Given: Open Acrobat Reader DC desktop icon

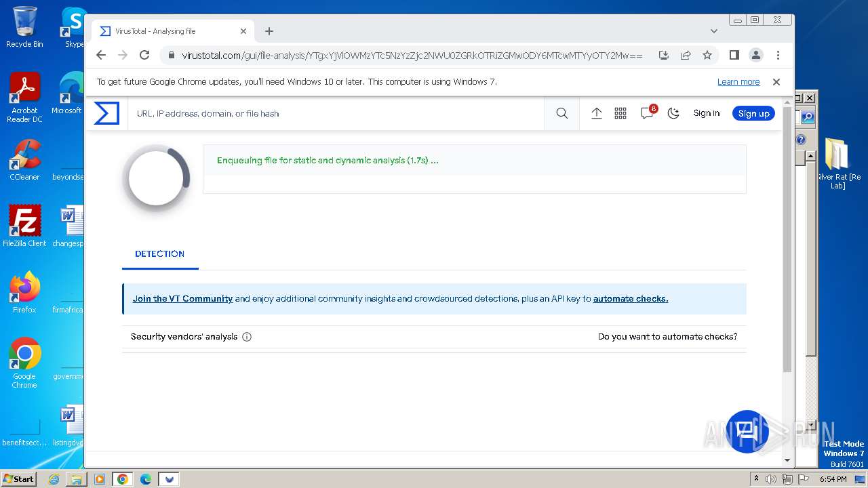Looking at the screenshot, I should [24, 98].
